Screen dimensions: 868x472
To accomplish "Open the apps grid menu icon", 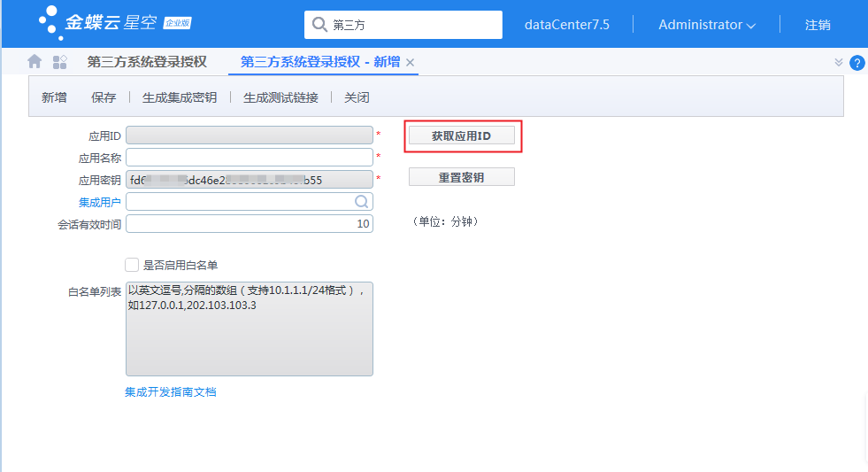I will 59,61.
